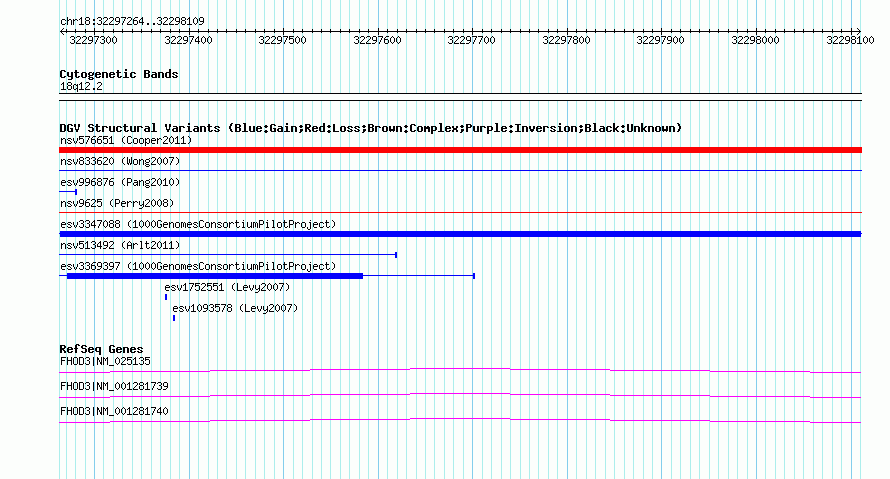Screen dimensions: 890x479
Task: Open variant nsv513492 (Arlt2011) label
Action: click(120, 245)
